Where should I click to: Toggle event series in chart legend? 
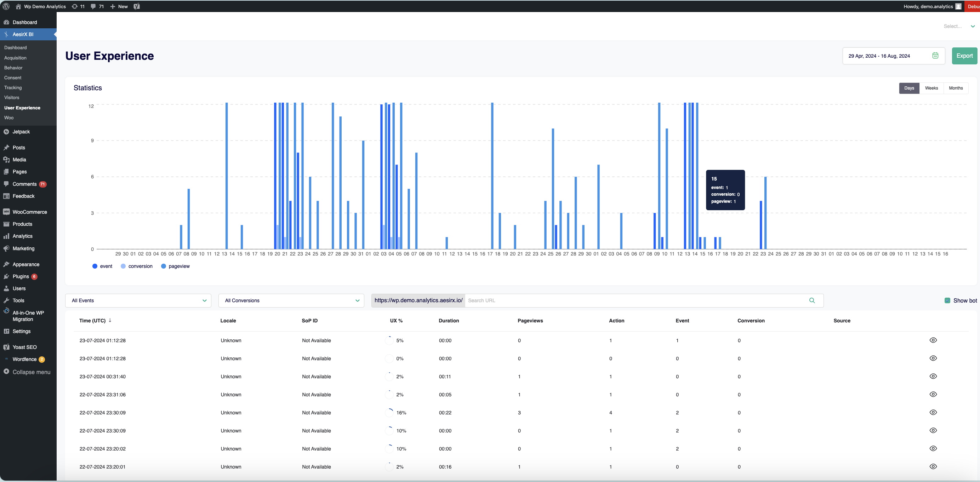tap(102, 266)
